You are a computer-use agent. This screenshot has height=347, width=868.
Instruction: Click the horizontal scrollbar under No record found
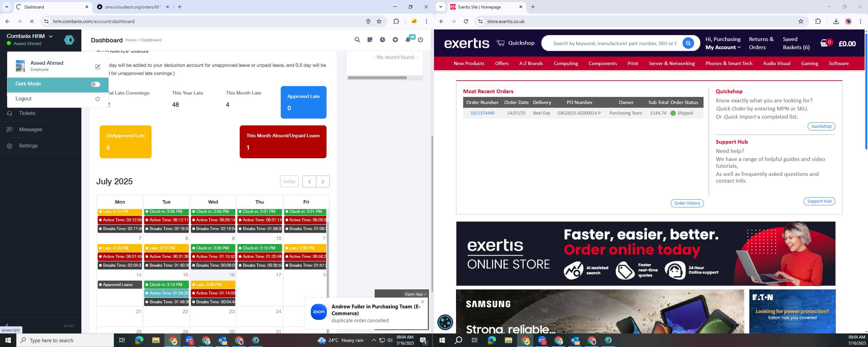(x=377, y=78)
